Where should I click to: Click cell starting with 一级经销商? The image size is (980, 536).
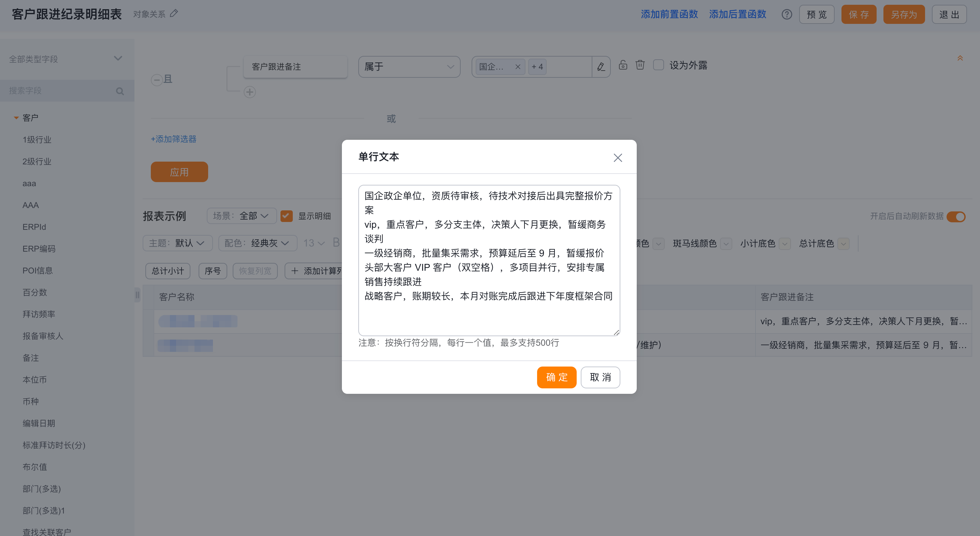tap(863, 345)
